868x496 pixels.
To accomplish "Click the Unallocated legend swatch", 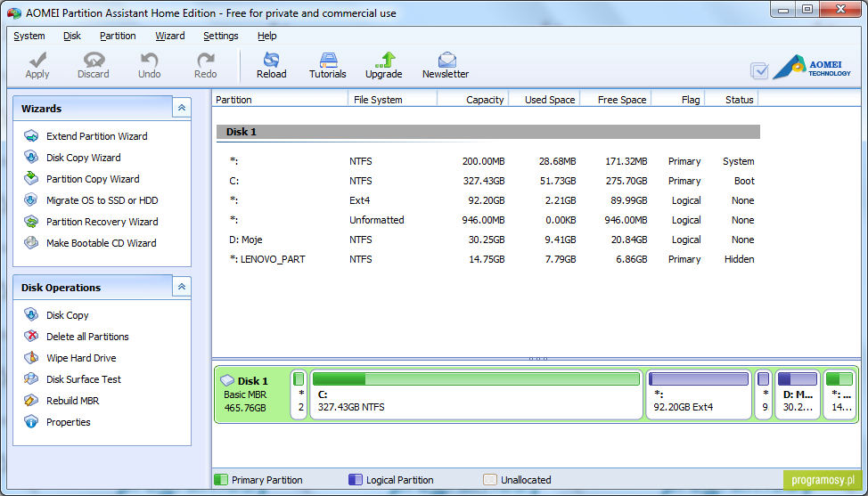I will click(x=490, y=479).
